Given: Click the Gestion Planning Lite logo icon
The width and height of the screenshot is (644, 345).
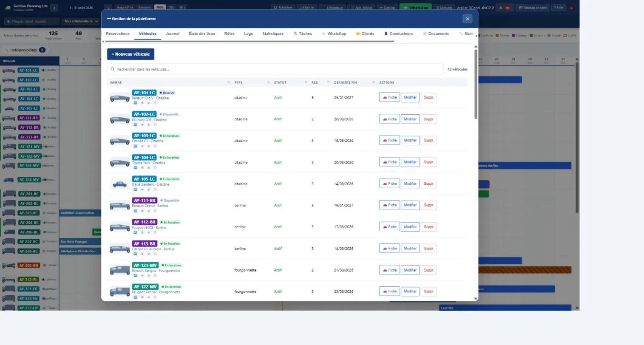Looking at the screenshot, I should click(x=8, y=7).
